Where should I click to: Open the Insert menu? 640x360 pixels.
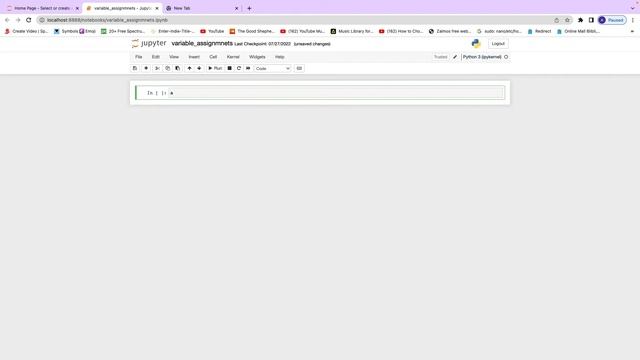click(x=194, y=57)
